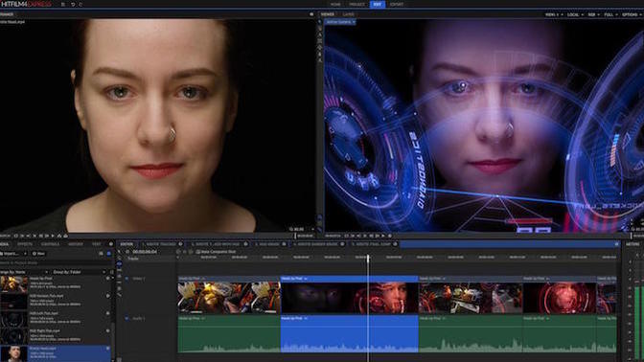Open the Import dropdown in Media panel
The width and height of the screenshot is (644, 362).
tap(14, 254)
